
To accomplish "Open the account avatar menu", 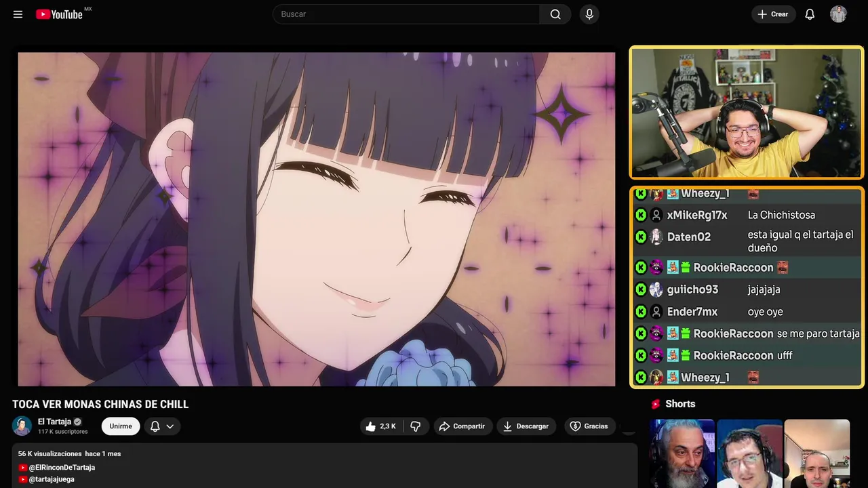I will click(x=838, y=14).
